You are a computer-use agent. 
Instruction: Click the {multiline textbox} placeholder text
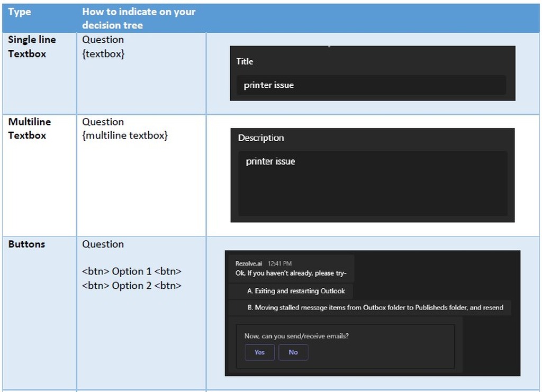point(125,135)
